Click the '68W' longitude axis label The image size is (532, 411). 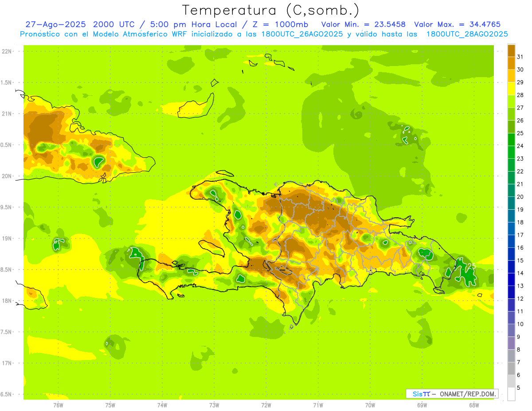(x=474, y=405)
